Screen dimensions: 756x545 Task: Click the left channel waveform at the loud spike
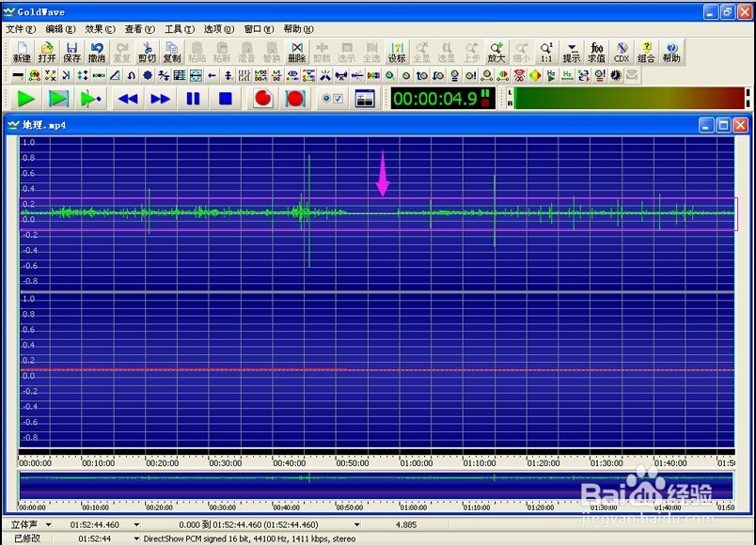pos(309,212)
